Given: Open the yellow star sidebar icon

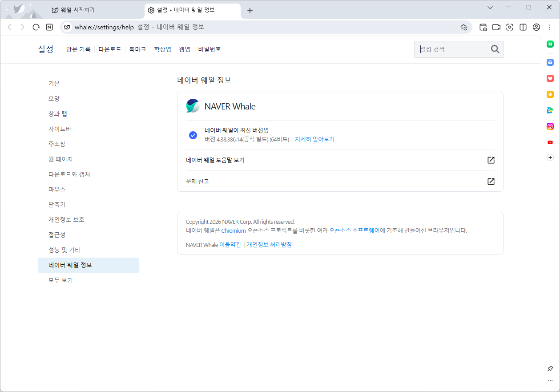Looking at the screenshot, I should tap(550, 94).
